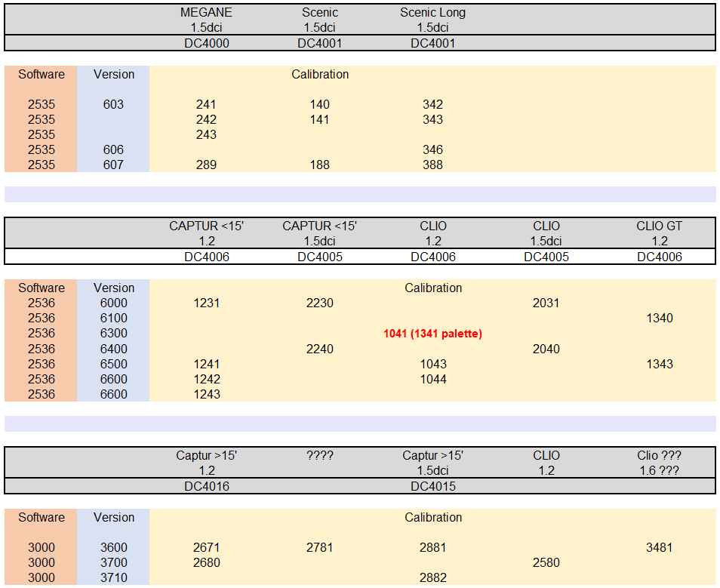Click version cell 3700
720x588 pixels.
click(x=114, y=563)
